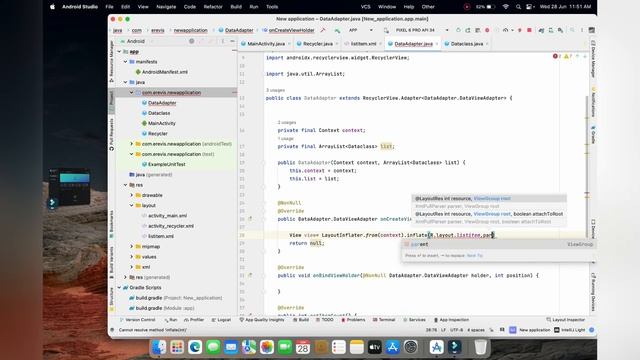Switch to the Dataclass.java editor tab

(x=466, y=44)
